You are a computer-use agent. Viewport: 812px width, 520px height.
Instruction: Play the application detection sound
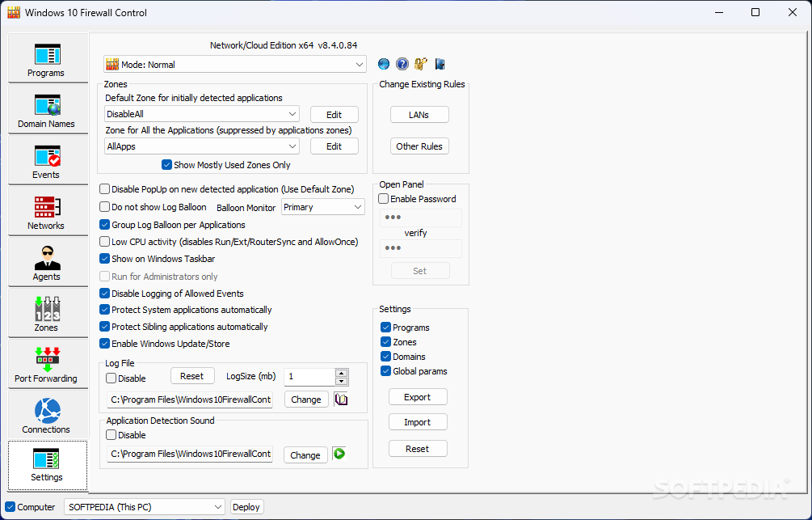339,454
